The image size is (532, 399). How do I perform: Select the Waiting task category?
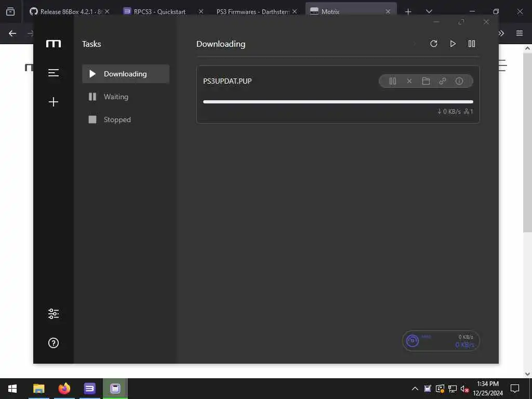coord(126,97)
